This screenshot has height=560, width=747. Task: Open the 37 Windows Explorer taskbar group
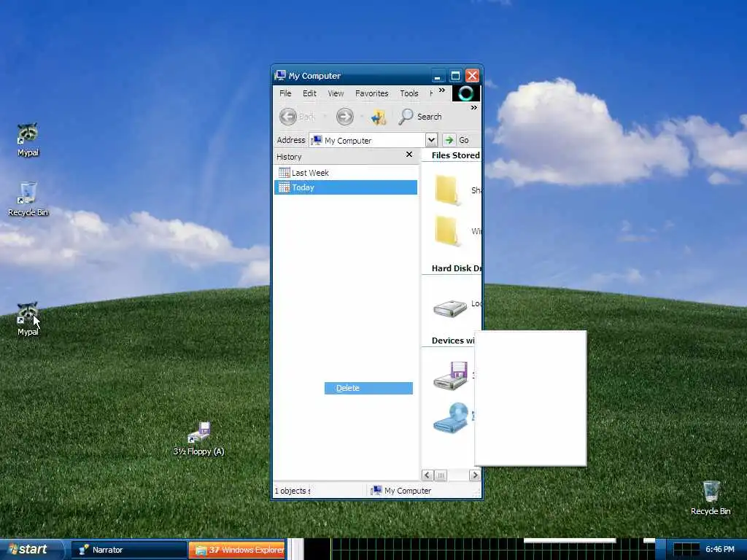tap(237, 550)
